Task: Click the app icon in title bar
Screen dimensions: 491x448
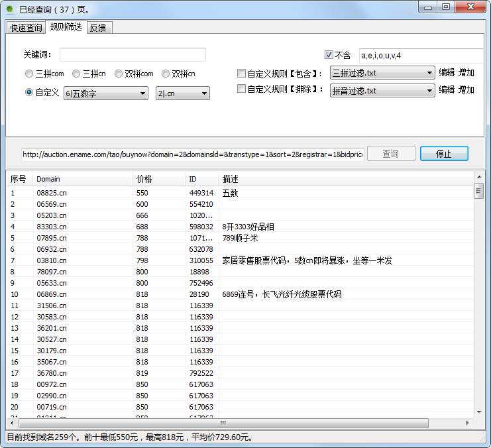Action: [x=10, y=9]
